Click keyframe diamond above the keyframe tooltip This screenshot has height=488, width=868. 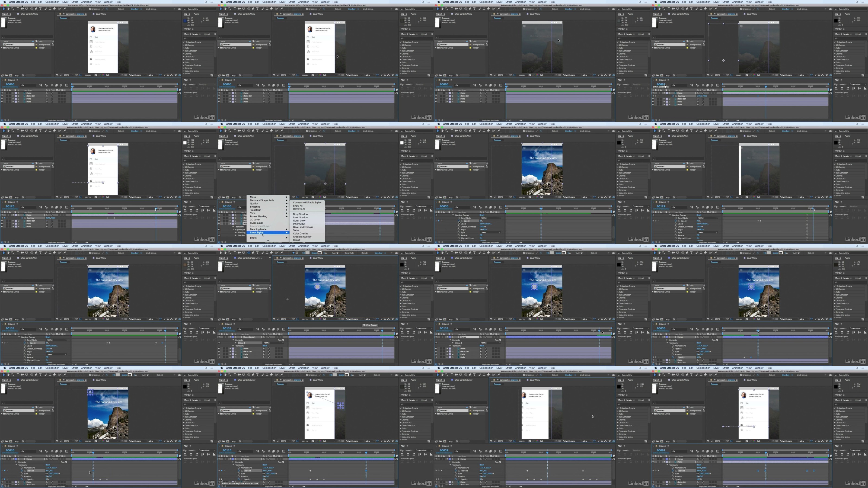tap(222, 479)
